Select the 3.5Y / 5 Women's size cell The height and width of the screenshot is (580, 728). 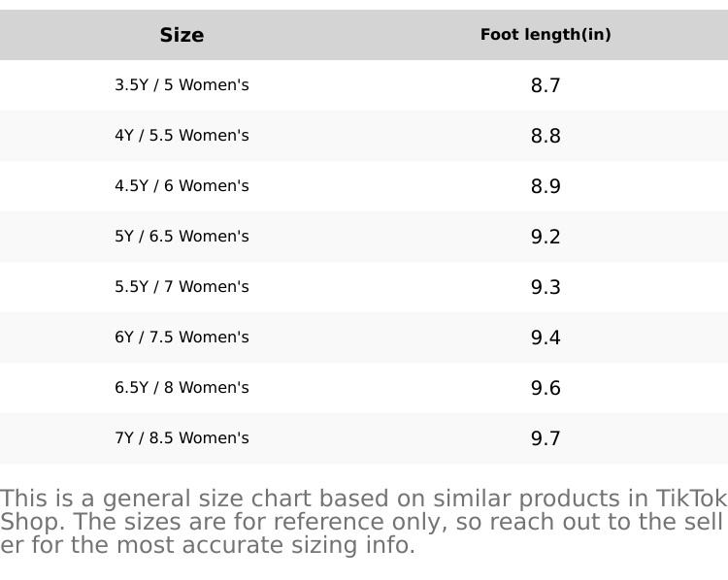182,85
